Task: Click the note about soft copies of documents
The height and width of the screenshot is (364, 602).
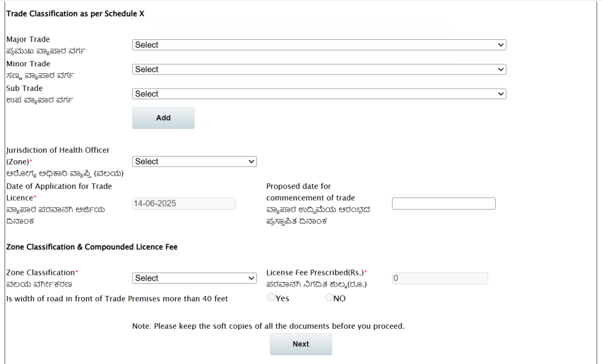Action: [268, 326]
